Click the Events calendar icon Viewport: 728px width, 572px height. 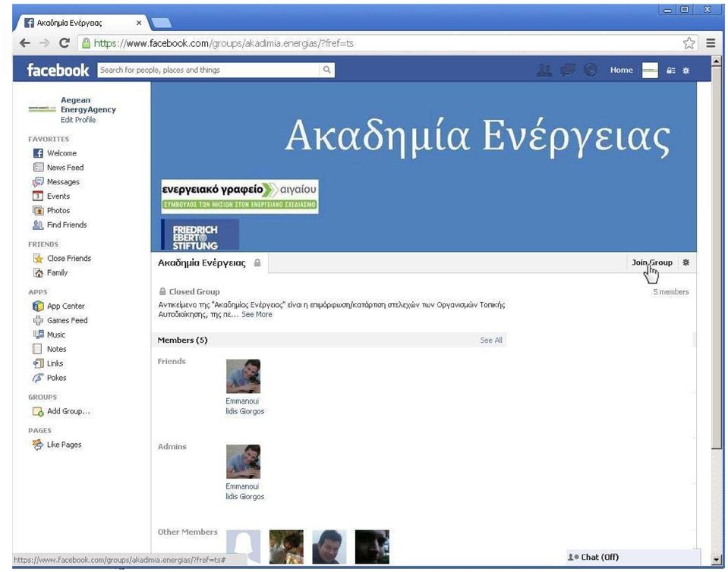tap(38, 196)
